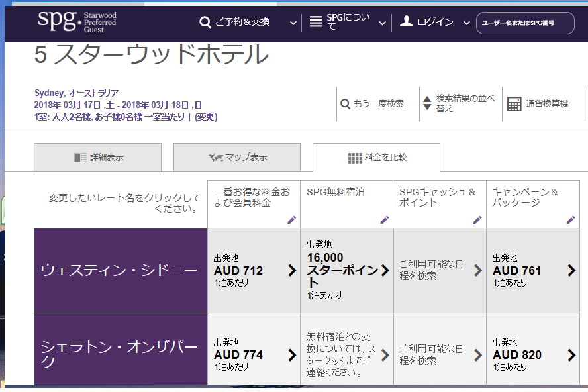Image resolution: width=588 pixels, height=392 pixels.
Task: Click the stay dates 2018年 03月 17日 text
Action: (67, 105)
